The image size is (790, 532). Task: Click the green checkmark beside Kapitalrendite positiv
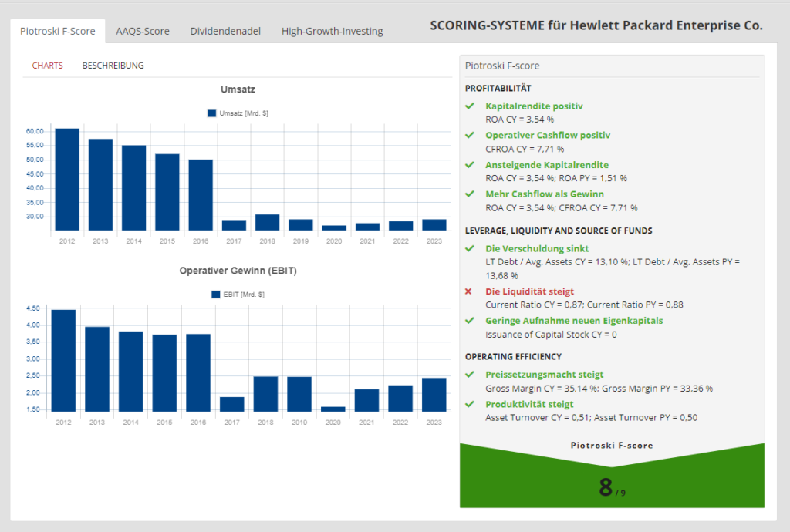tap(469, 106)
